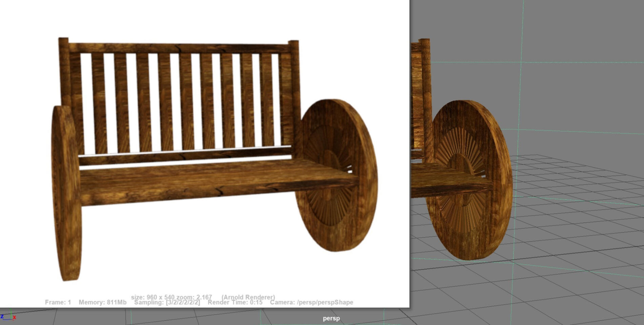
Task: Click the XYZ axis gizmo in the corner
Action: tap(7, 316)
